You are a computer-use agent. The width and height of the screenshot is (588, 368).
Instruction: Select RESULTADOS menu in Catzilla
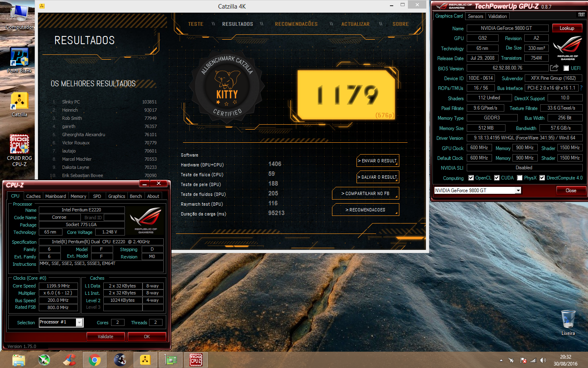238,24
